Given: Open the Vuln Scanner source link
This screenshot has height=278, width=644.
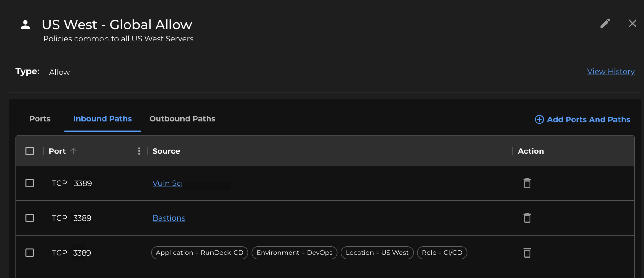Looking at the screenshot, I should pyautogui.click(x=168, y=183).
